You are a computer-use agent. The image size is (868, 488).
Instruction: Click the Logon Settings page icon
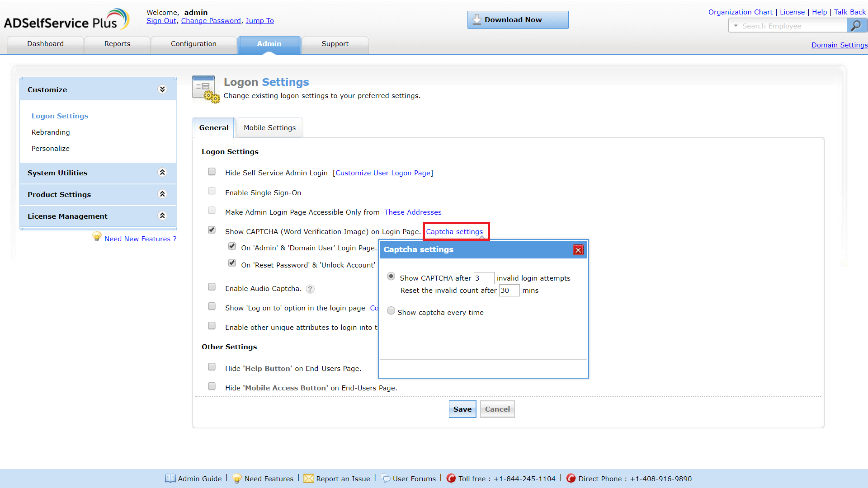coord(205,89)
